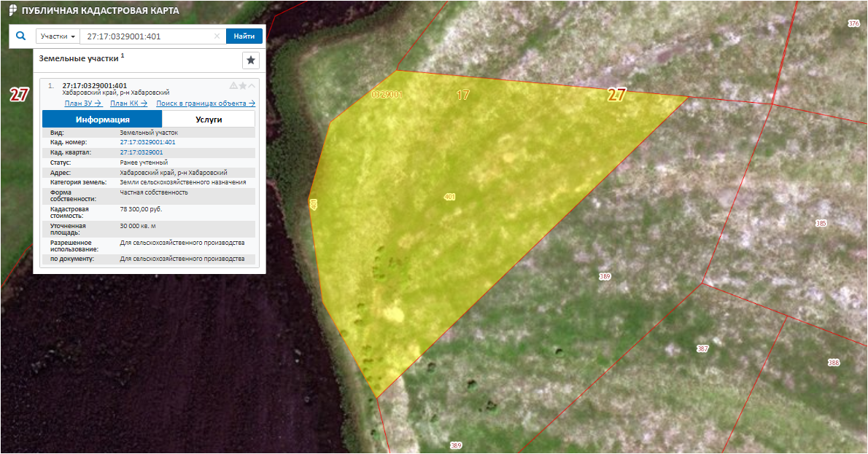868x454 pixels.
Task: Select parcel 387 on the map
Action: (702, 349)
